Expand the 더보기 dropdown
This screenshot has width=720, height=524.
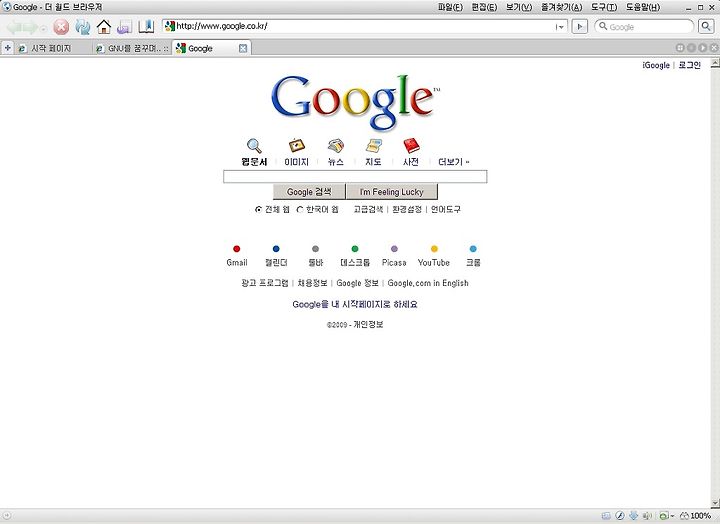click(x=453, y=162)
